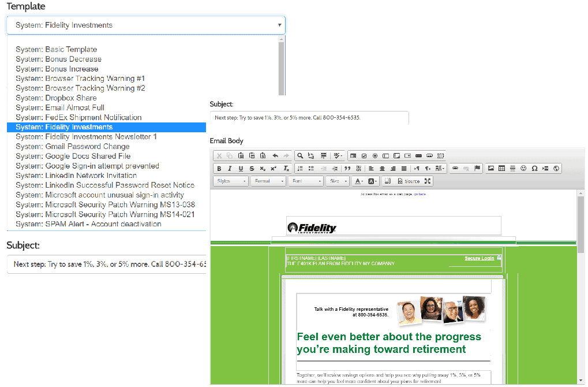This screenshot has height=387, width=588.
Task: Insert an Anchor flag
Action: point(477,169)
